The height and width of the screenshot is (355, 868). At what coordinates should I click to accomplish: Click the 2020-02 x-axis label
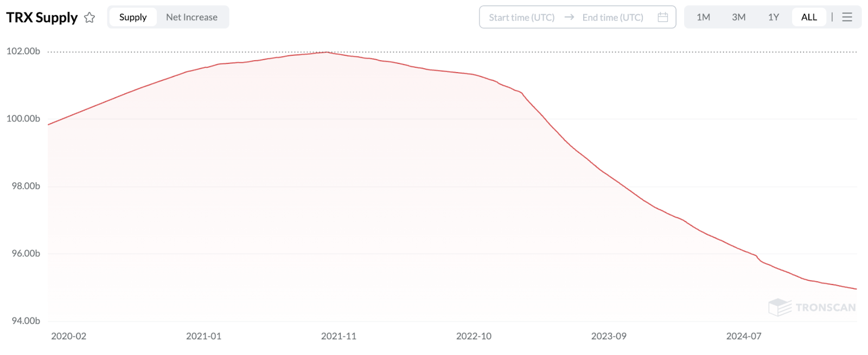[x=69, y=336]
